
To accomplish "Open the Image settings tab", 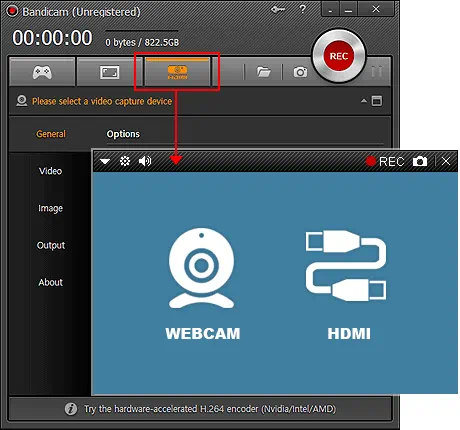I will (50, 208).
